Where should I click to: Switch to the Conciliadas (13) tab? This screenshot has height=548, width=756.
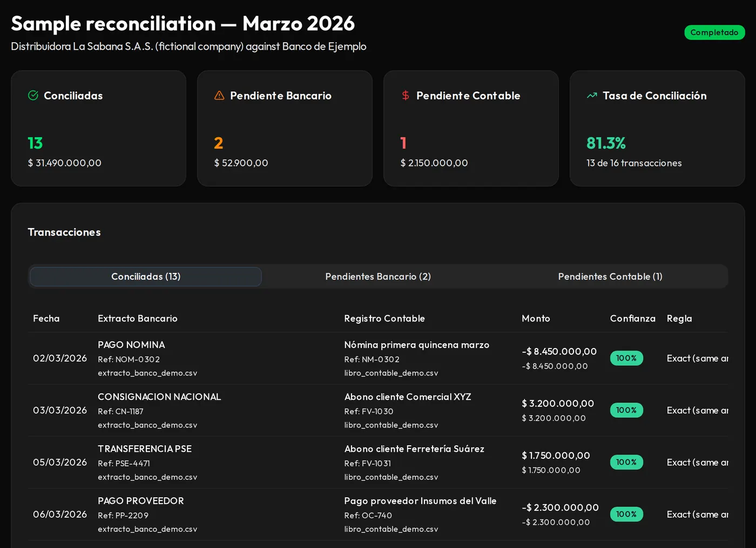point(146,277)
